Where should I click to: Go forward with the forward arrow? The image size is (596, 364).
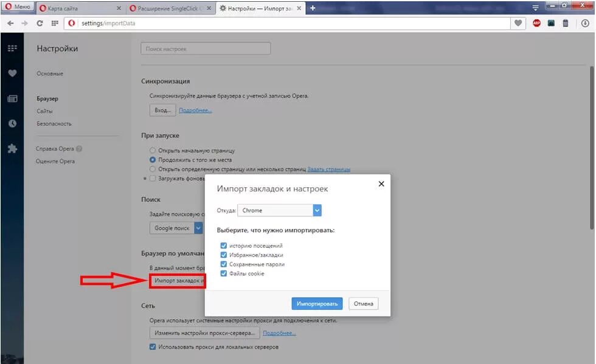click(25, 23)
